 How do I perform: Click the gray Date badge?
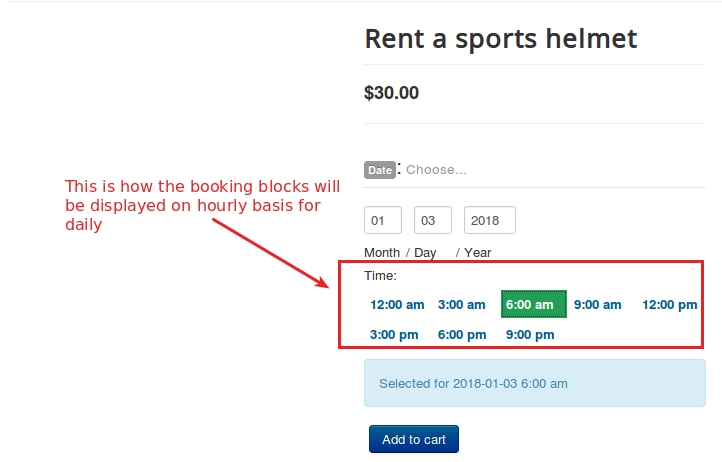click(380, 170)
